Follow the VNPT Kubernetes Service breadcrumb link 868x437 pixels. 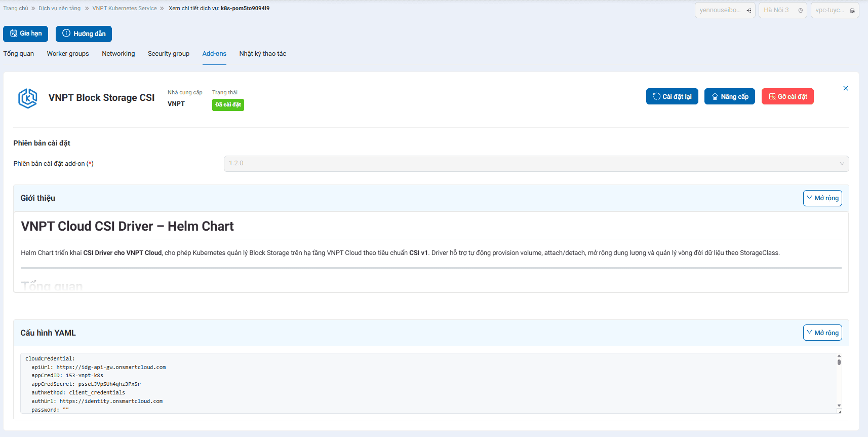point(125,9)
